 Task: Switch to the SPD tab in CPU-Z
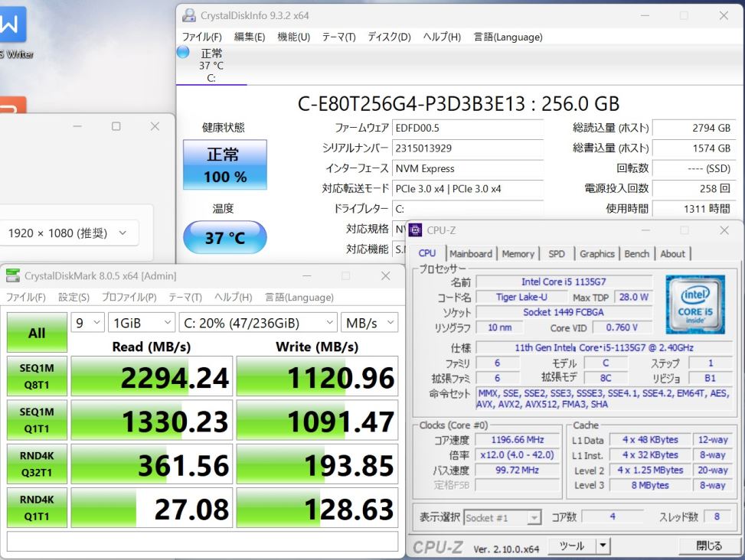click(557, 254)
